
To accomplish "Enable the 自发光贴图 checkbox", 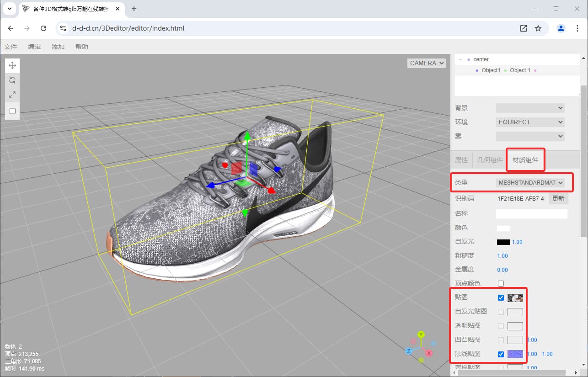I will click(x=501, y=312).
